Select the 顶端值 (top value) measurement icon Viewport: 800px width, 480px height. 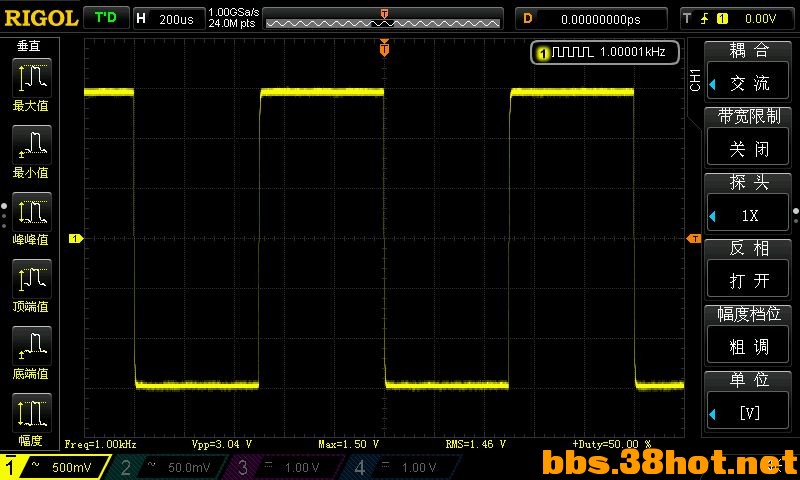coord(32,279)
